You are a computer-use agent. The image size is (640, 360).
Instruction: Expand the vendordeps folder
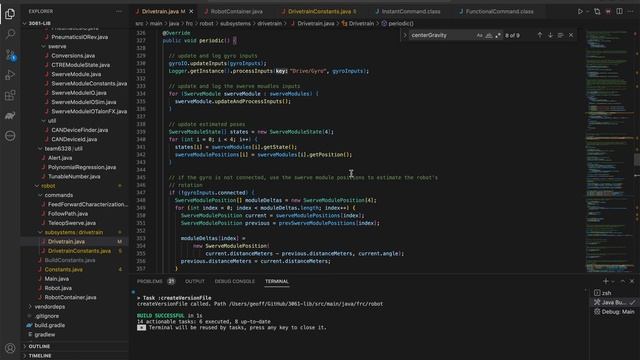30,307
